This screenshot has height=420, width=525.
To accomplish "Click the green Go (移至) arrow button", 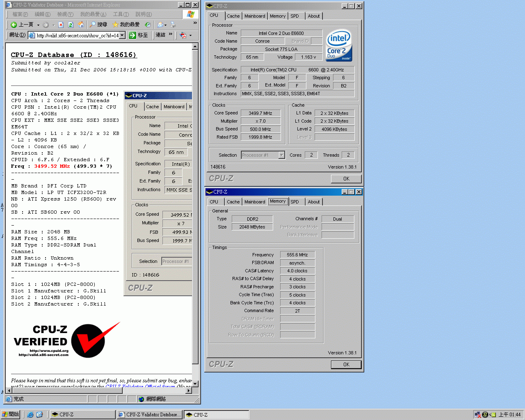I will coord(138,35).
